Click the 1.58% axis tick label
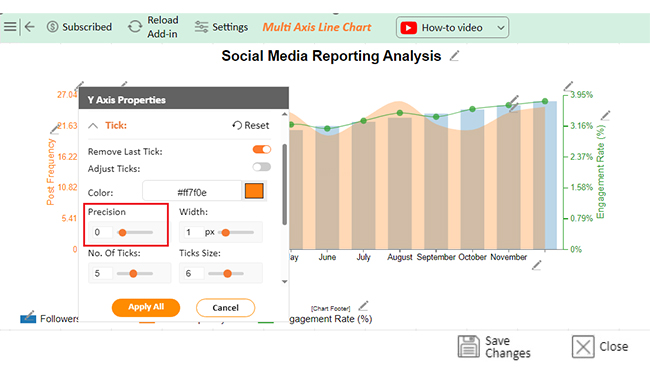The height and width of the screenshot is (376, 650). [582, 187]
